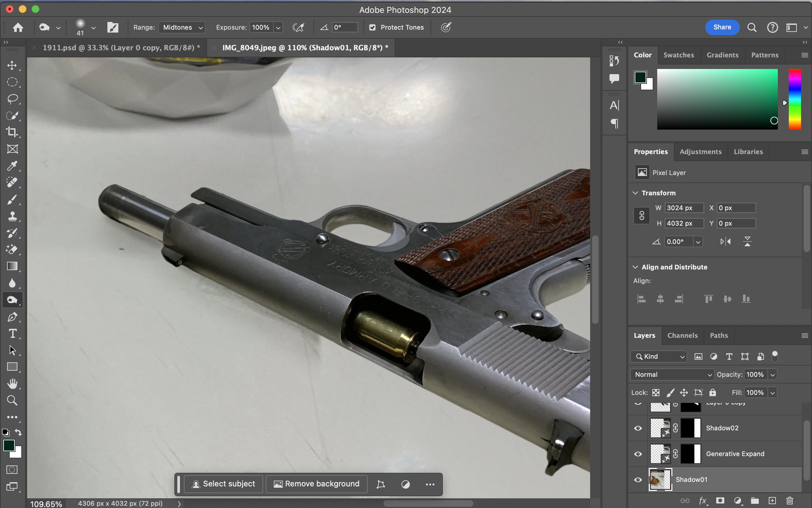Select the Crop tool

12,132
